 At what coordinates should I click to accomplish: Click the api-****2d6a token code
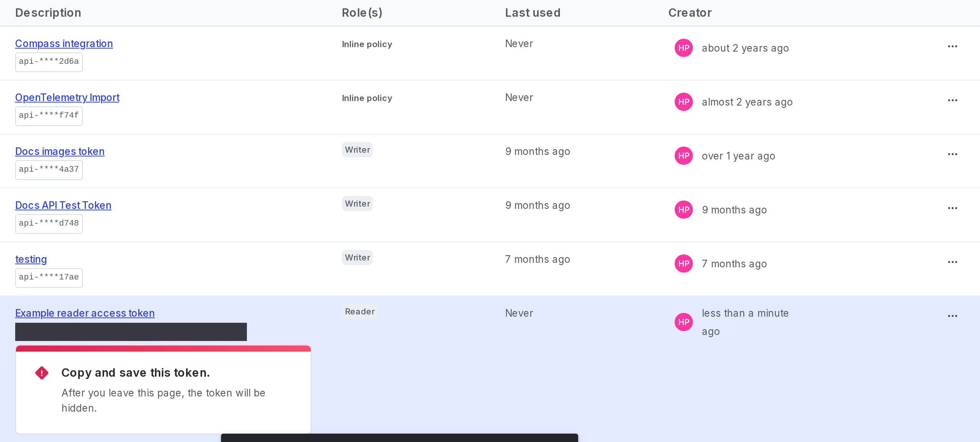[x=49, y=62]
